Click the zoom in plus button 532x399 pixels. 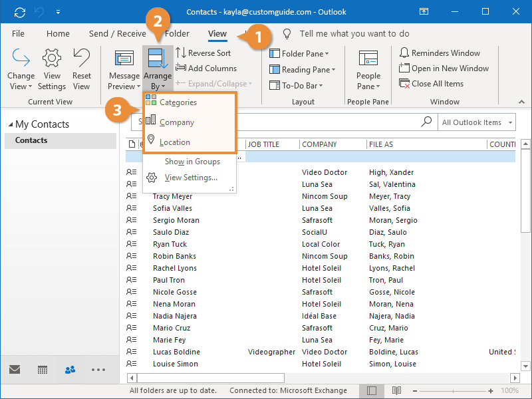[x=491, y=391]
